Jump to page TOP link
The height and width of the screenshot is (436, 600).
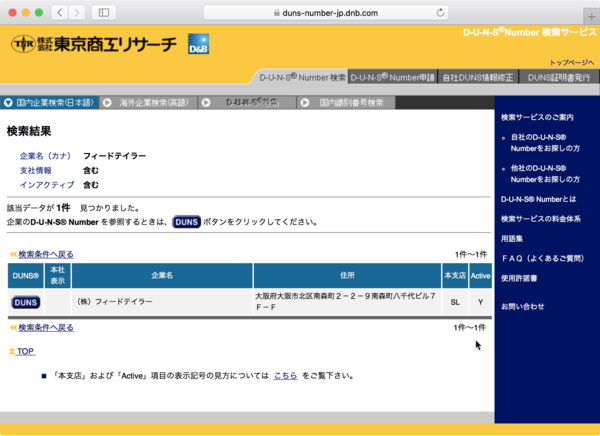(x=25, y=351)
